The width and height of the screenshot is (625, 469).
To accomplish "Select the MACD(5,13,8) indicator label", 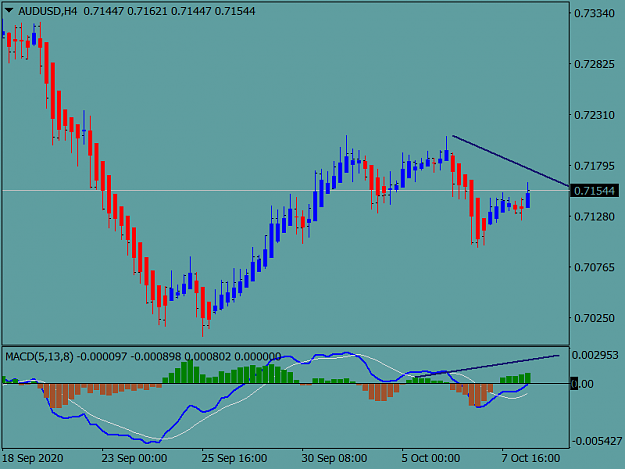I will pyautogui.click(x=39, y=356).
